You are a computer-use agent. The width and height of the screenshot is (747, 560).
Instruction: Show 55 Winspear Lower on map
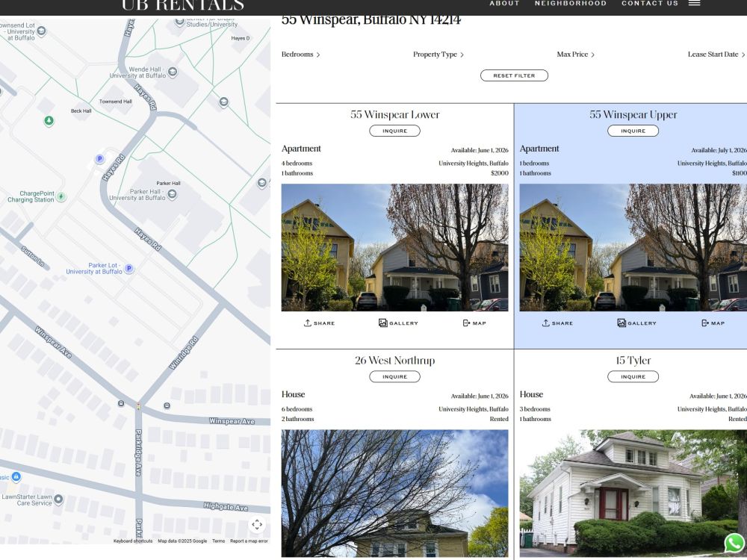pos(474,323)
